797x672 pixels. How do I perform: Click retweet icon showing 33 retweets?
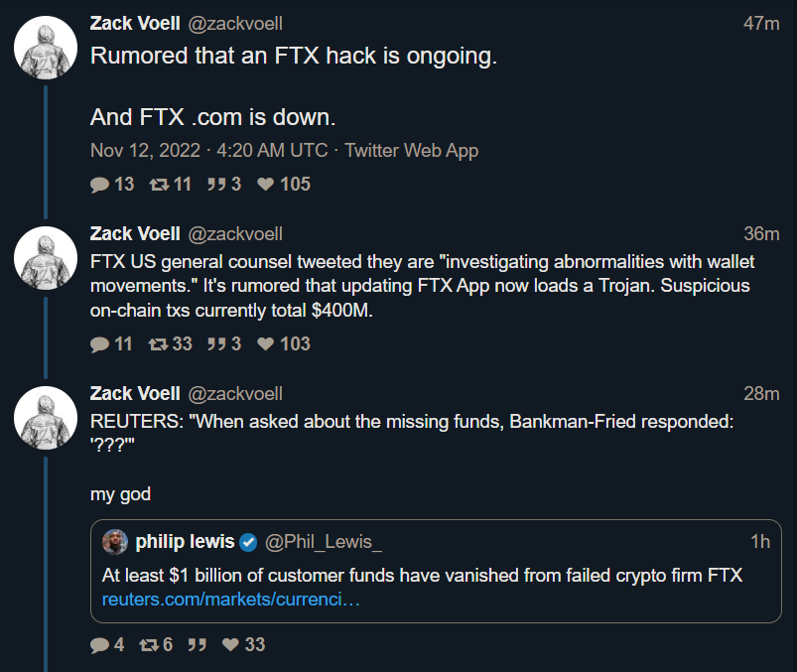158,344
